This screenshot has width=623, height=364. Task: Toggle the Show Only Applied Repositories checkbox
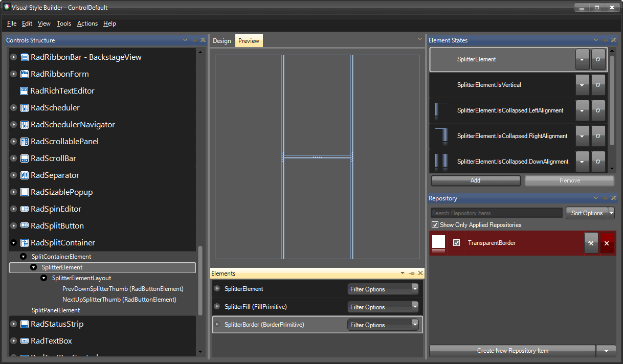click(x=435, y=225)
